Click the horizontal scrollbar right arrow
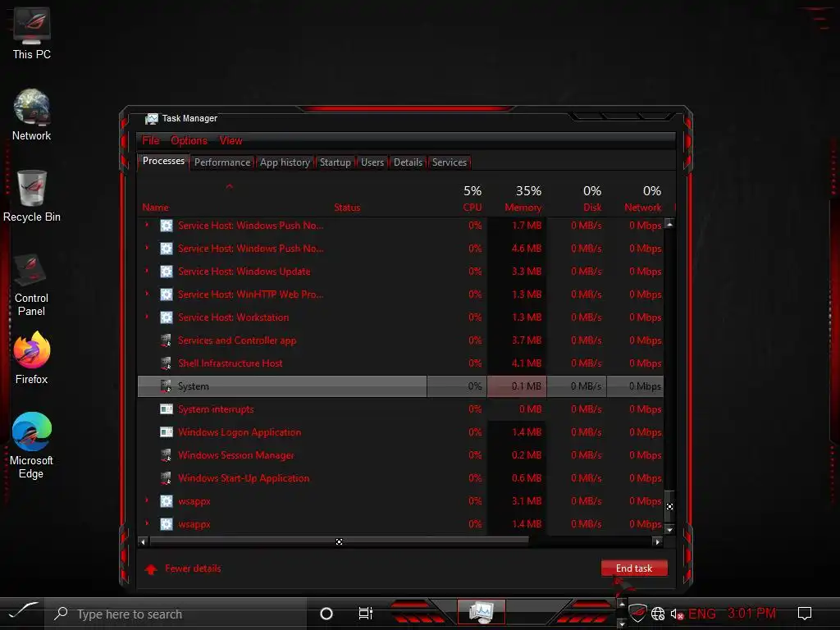Screen dimensions: 840x630 pyautogui.click(x=658, y=542)
